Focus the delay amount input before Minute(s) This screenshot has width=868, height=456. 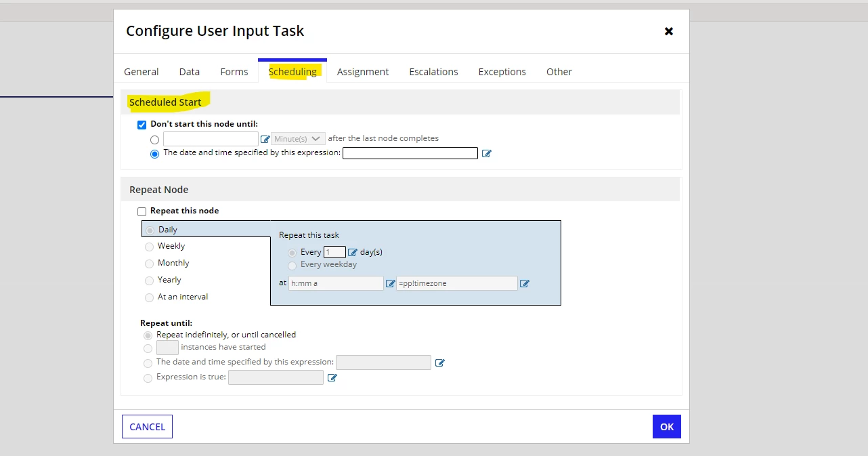coord(211,139)
